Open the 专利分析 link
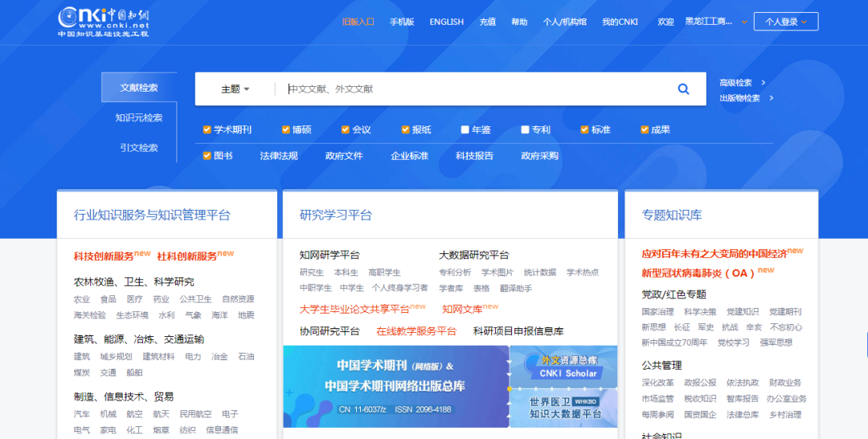The image size is (868, 439). 455,273
